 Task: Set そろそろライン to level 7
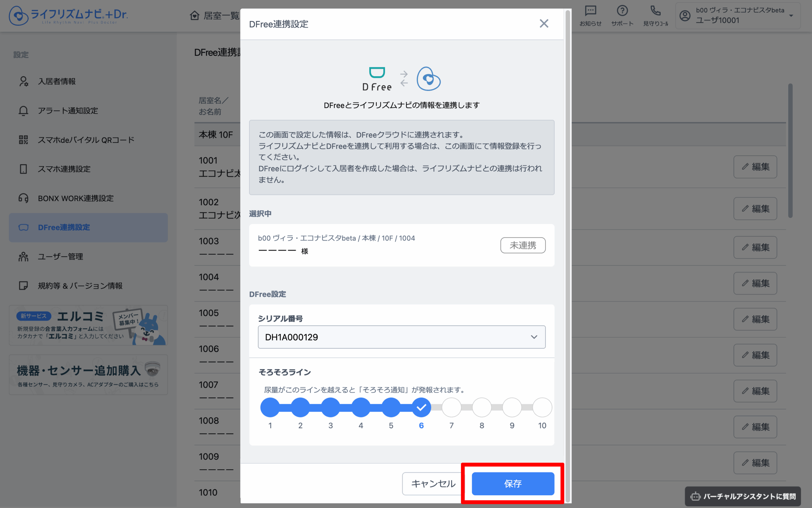coord(451,407)
